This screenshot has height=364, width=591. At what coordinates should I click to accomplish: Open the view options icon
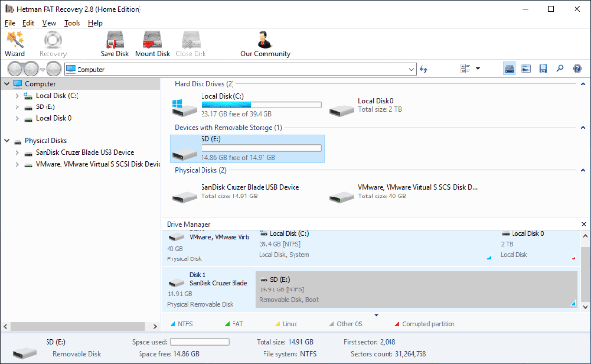pyautogui.click(x=465, y=69)
